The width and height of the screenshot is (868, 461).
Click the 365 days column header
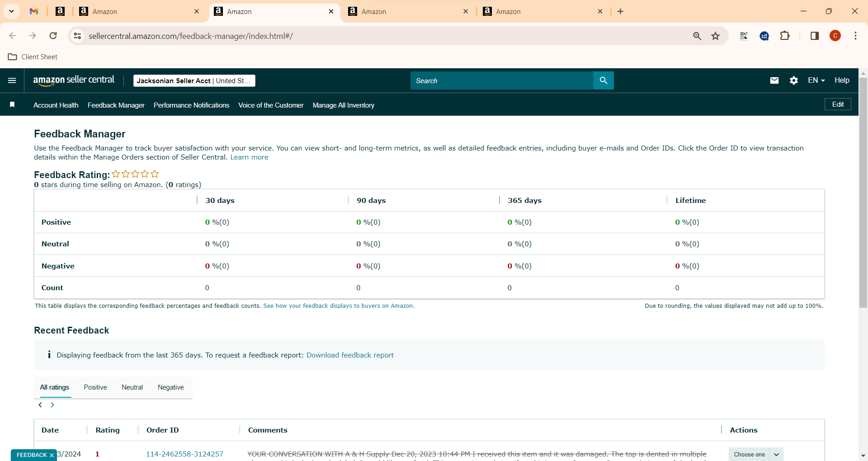[524, 200]
